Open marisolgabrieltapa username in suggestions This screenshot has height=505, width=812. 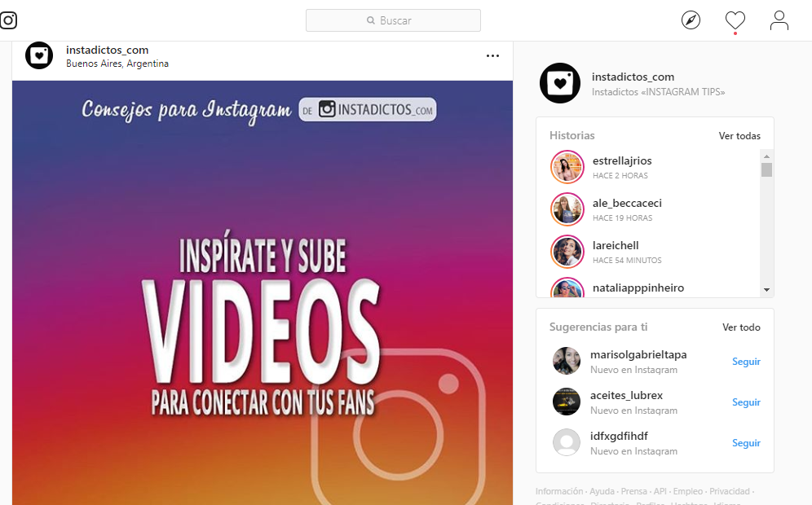click(x=638, y=355)
